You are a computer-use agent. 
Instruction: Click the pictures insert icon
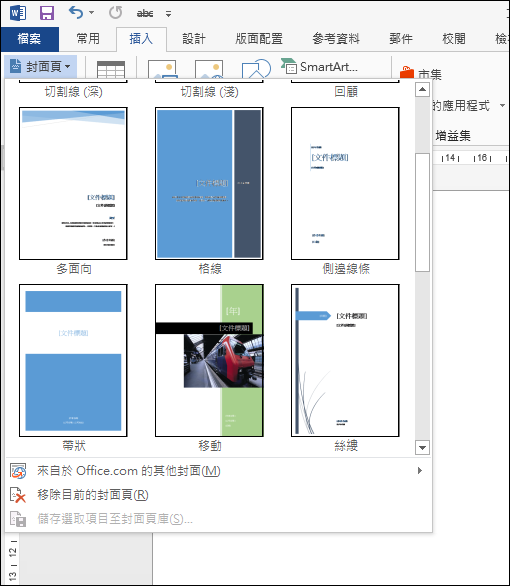pos(162,69)
